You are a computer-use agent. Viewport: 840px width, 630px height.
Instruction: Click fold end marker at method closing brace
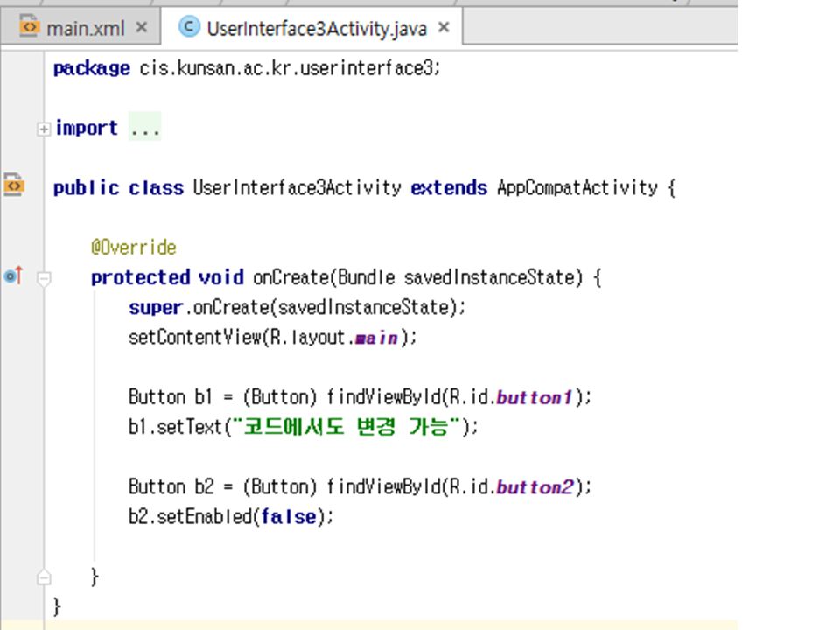(43, 577)
